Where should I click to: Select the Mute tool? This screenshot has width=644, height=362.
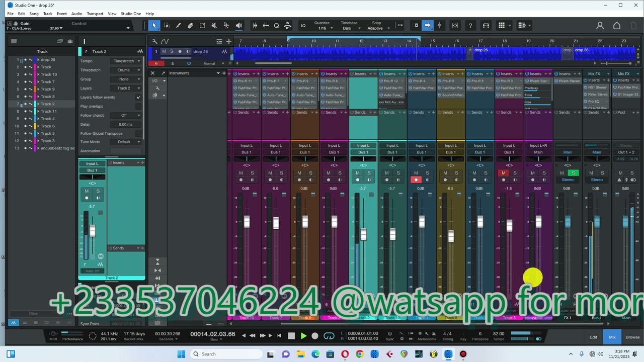tap(214, 26)
